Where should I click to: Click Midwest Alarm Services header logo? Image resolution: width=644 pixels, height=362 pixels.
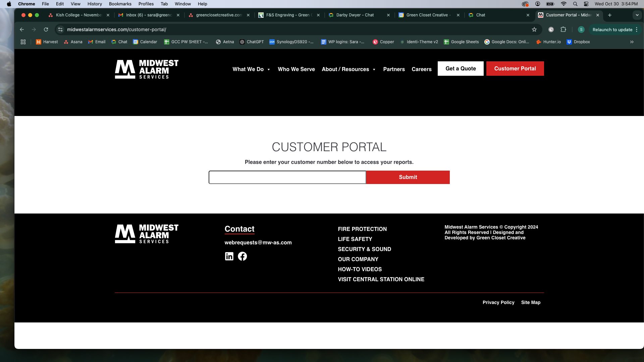coord(147,69)
